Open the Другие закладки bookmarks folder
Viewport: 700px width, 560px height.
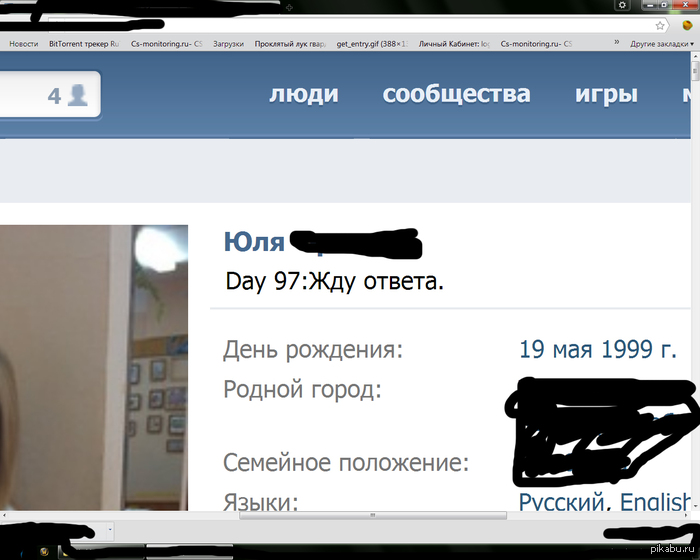point(662,44)
